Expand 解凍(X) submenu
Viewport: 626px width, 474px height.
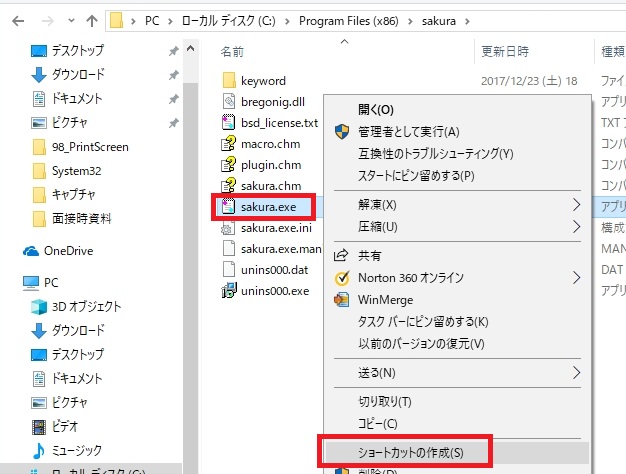click(x=457, y=205)
